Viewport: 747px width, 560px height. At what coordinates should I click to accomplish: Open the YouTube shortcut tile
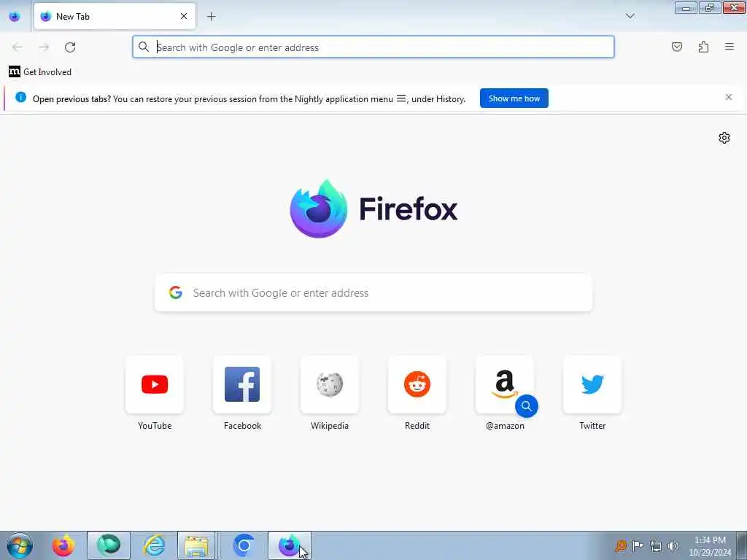point(155,384)
